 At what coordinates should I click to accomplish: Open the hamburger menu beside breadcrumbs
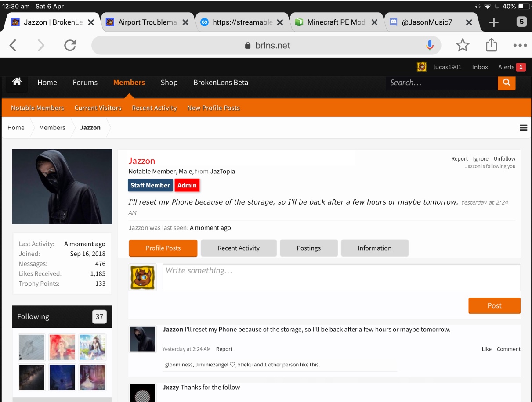(523, 128)
